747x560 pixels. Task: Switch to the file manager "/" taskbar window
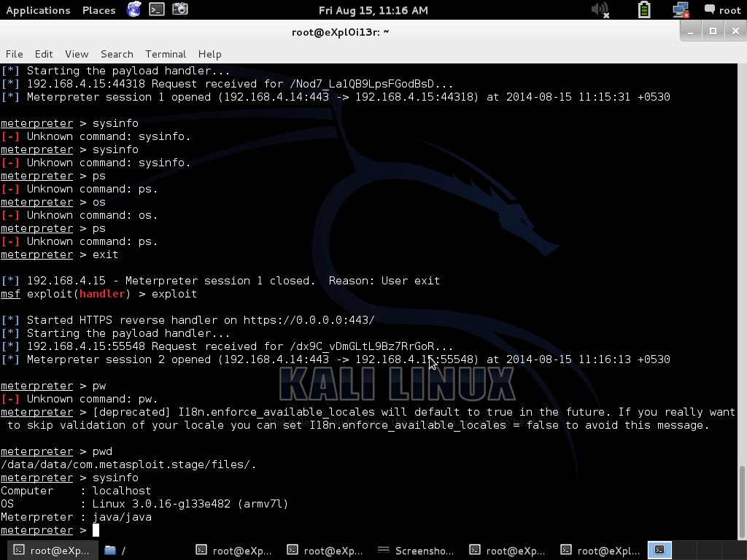tap(115, 551)
